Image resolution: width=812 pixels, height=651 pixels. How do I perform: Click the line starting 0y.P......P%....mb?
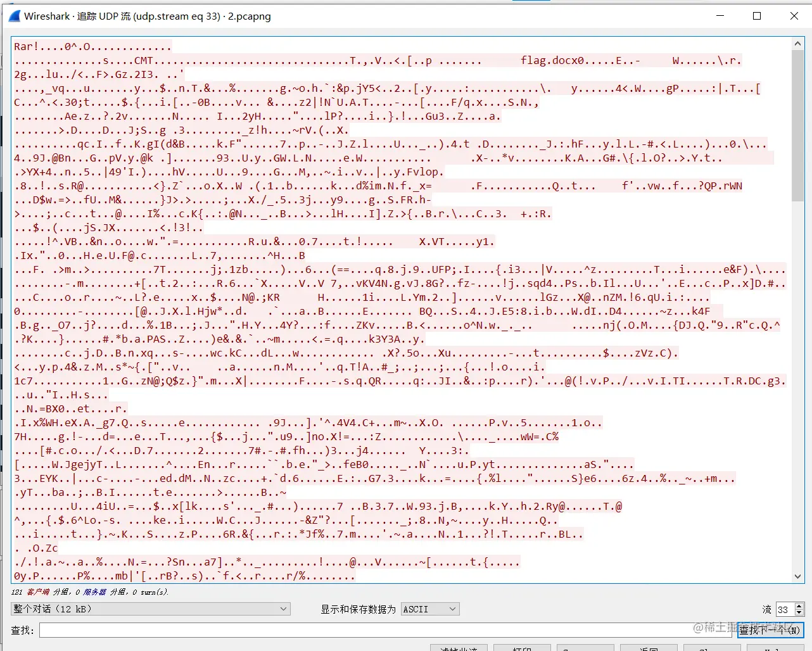(x=185, y=576)
